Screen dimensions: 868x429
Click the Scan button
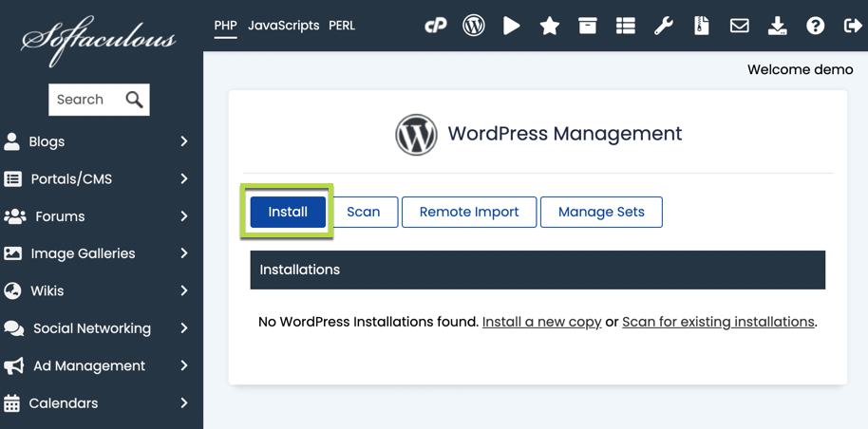(363, 212)
